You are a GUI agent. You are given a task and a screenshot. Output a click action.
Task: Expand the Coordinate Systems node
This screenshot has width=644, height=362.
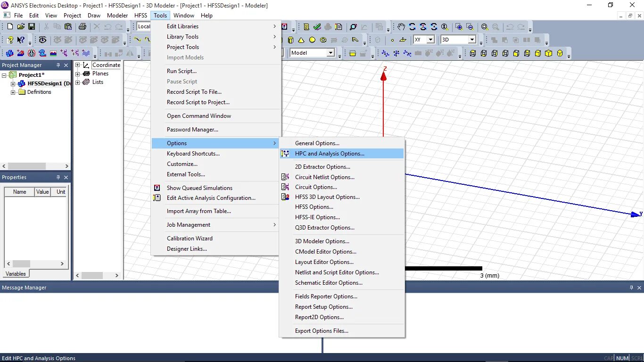pyautogui.click(x=78, y=65)
